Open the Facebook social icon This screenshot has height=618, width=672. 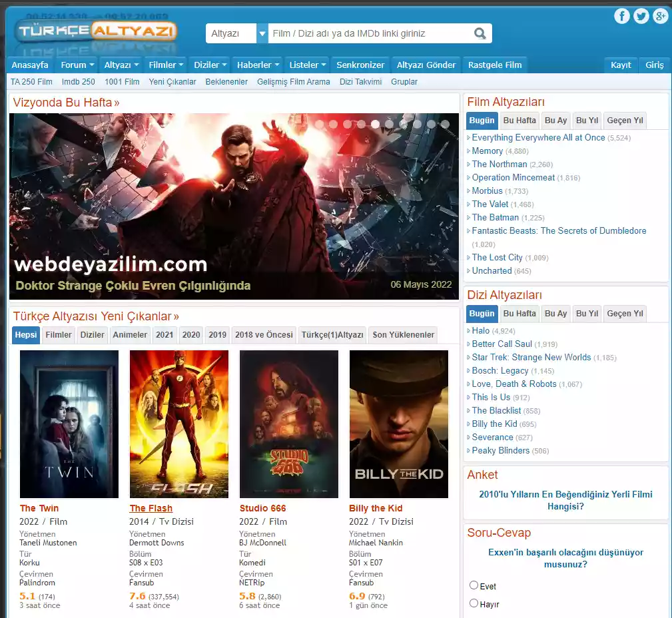[622, 16]
